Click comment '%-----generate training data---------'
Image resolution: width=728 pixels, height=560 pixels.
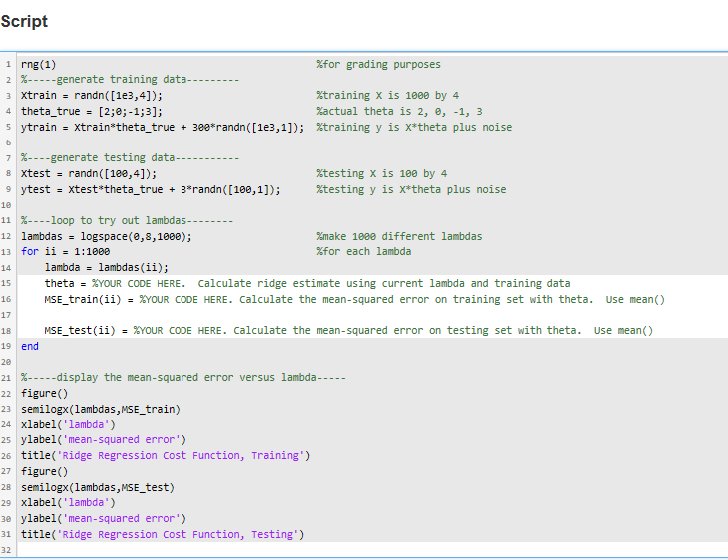[x=130, y=80]
